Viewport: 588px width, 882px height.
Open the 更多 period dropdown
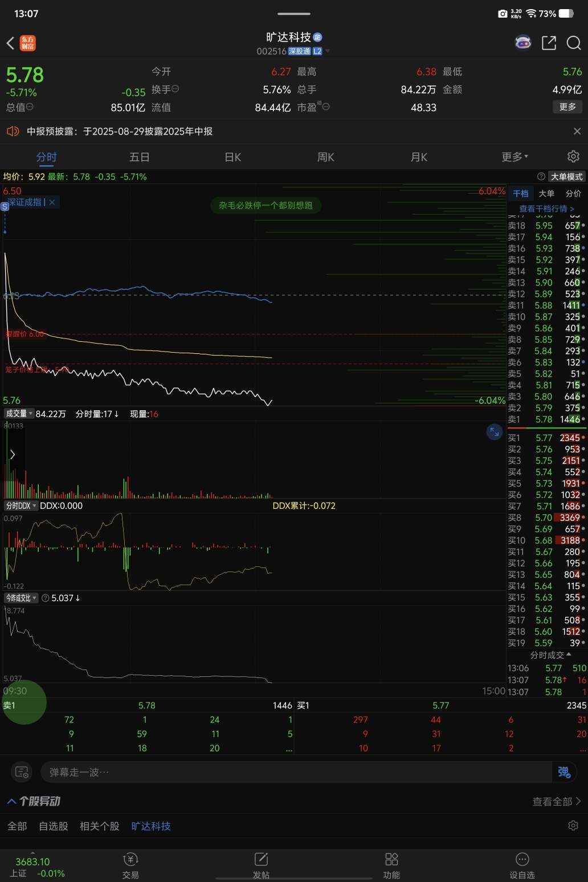tap(515, 157)
